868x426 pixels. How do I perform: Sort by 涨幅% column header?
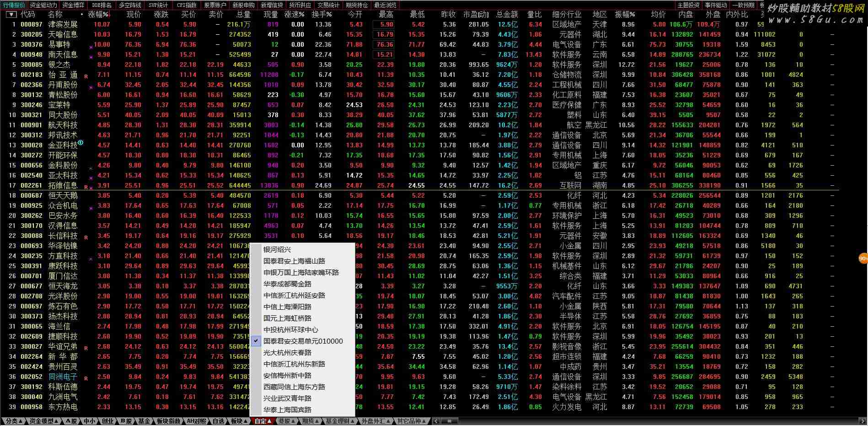tap(99, 15)
